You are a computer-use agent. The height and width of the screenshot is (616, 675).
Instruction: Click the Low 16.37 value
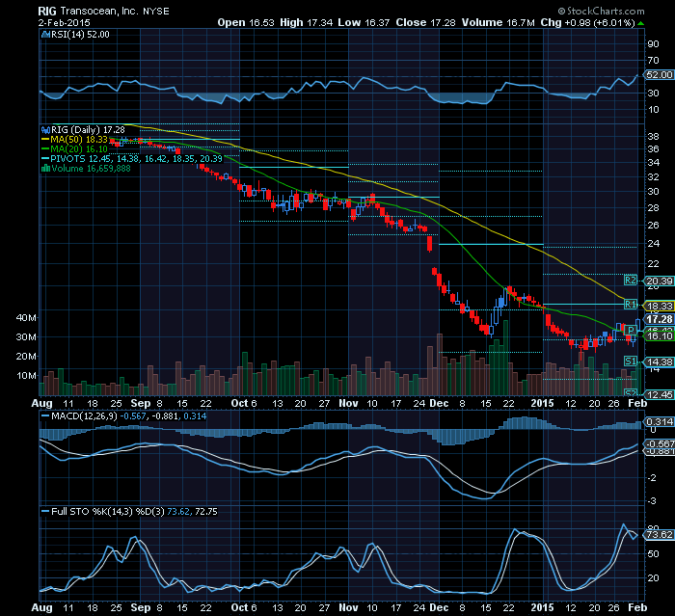(364, 22)
